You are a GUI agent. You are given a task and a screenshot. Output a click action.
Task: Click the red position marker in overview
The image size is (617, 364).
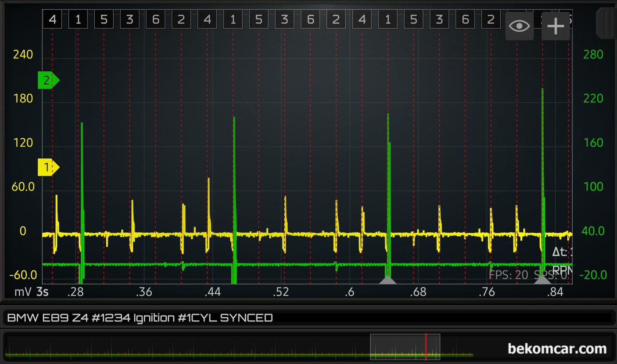click(x=426, y=347)
